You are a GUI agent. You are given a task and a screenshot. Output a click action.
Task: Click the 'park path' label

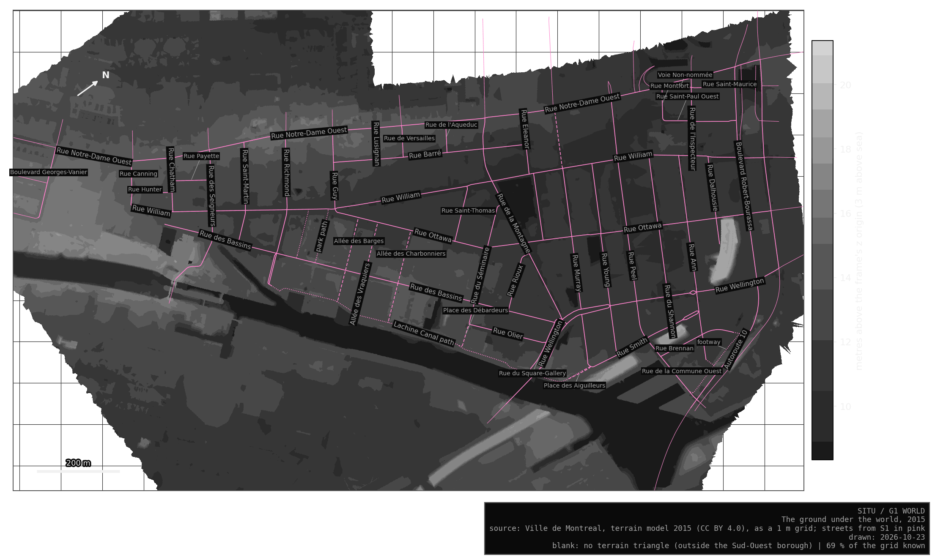pyautogui.click(x=322, y=236)
